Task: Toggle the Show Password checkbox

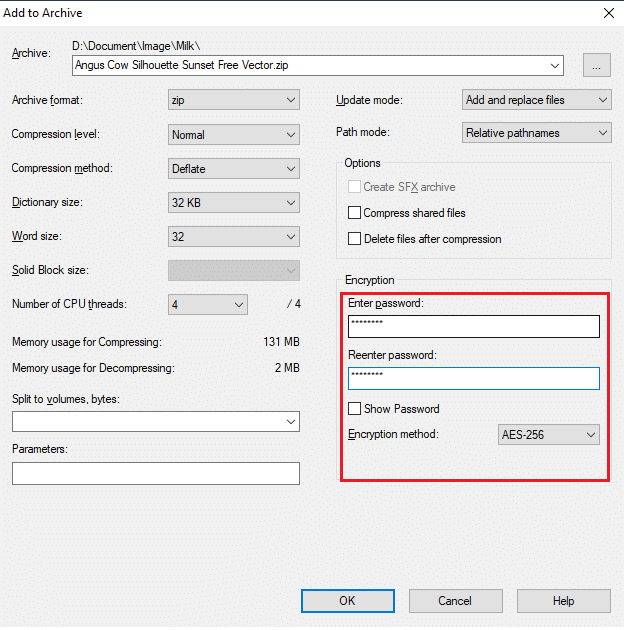Action: [354, 409]
